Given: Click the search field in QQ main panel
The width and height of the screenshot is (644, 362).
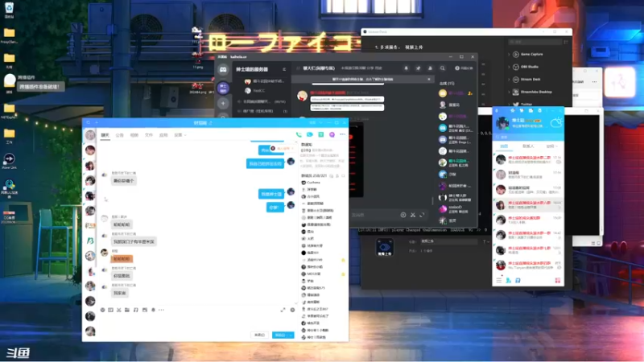Looking at the screenshot, I should 528,137.
